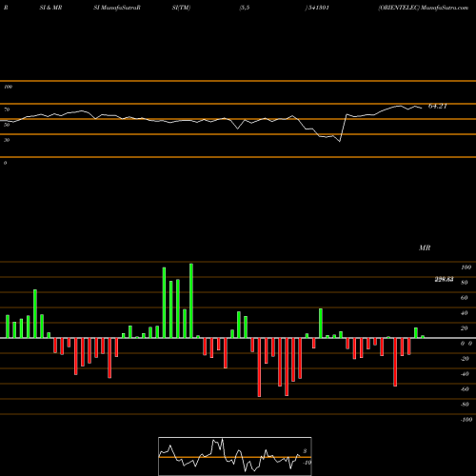This screenshot has height=476, width=476.
Task: Click the -60 label on MR scale
Action: point(465,389)
